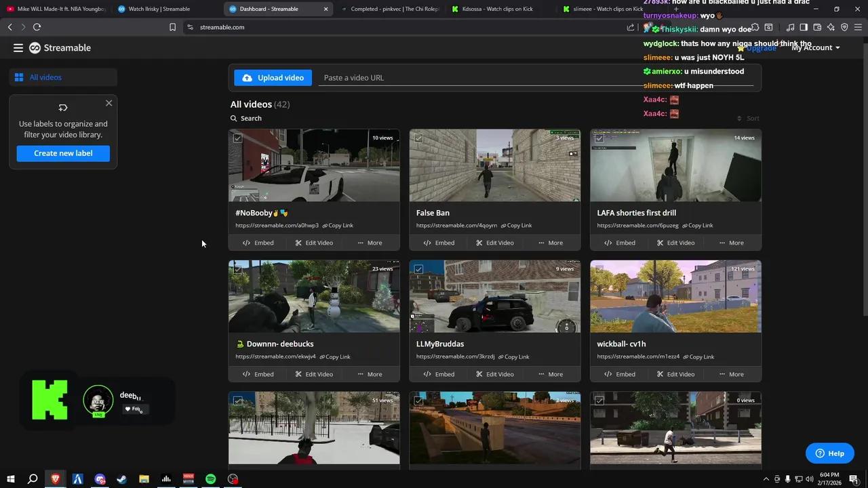The image size is (868, 488).
Task: Open the More options menu for False Ban
Action: 549,242
